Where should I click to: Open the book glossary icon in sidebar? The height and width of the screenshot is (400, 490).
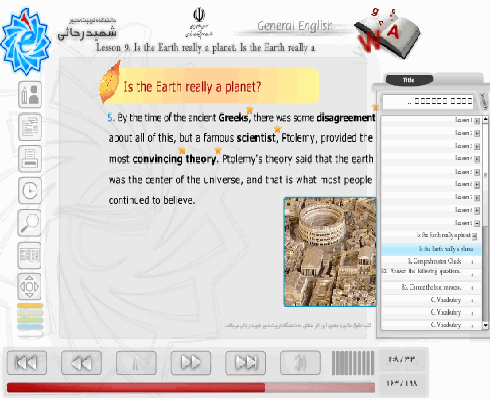click(x=30, y=255)
